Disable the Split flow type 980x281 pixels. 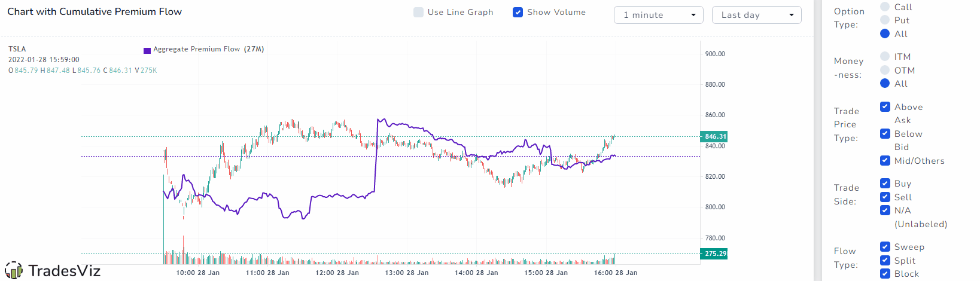tap(885, 260)
